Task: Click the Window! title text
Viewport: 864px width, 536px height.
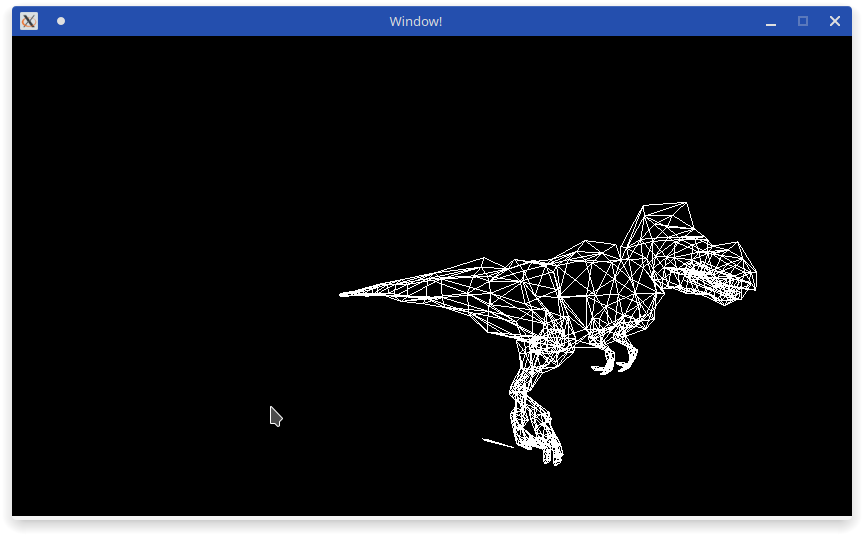Action: point(415,21)
